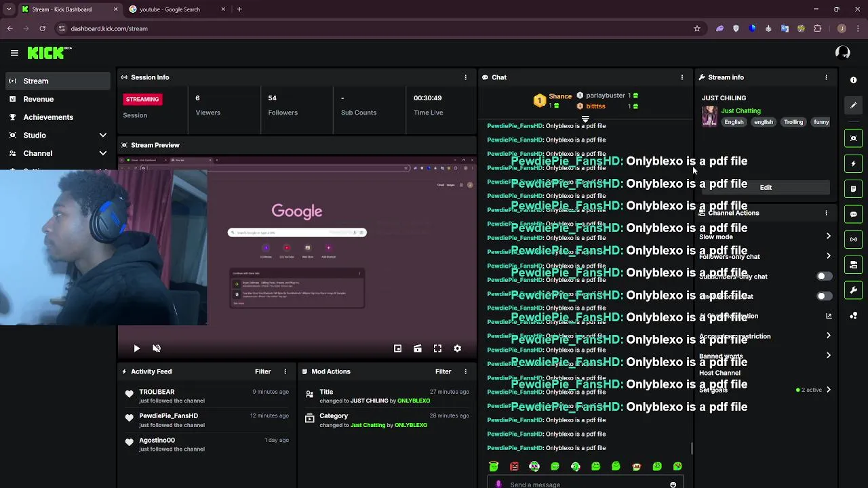Click bitttss in chat leaderboard
868x488 pixels.
[x=595, y=106]
